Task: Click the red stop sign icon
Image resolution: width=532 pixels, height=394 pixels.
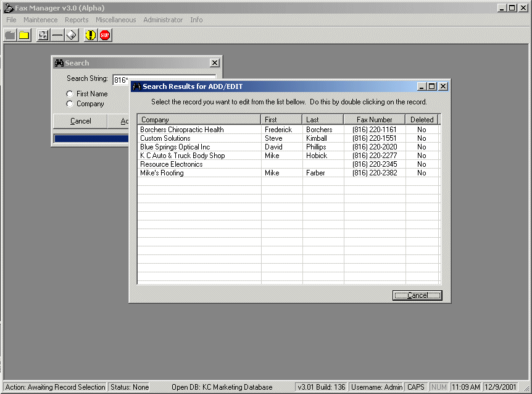Action: [105, 35]
